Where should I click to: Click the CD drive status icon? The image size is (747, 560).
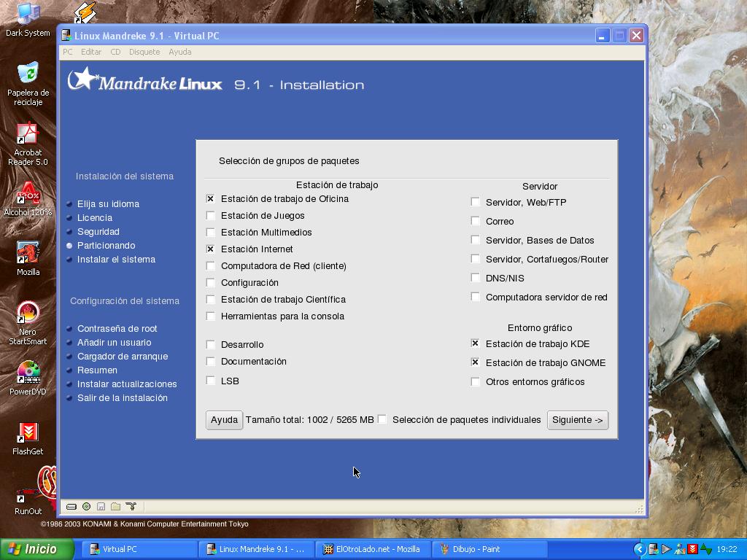86,507
